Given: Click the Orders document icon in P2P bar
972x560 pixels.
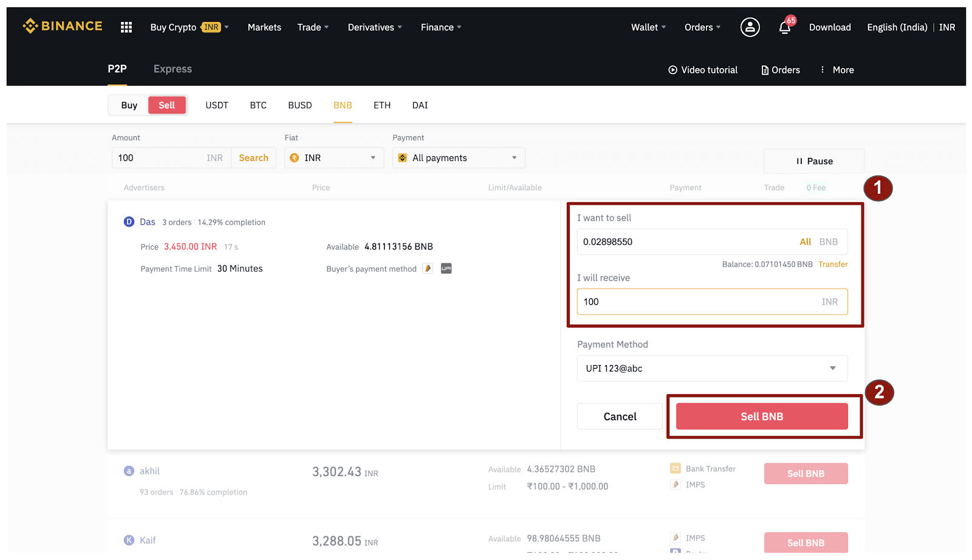Looking at the screenshot, I should coord(765,70).
